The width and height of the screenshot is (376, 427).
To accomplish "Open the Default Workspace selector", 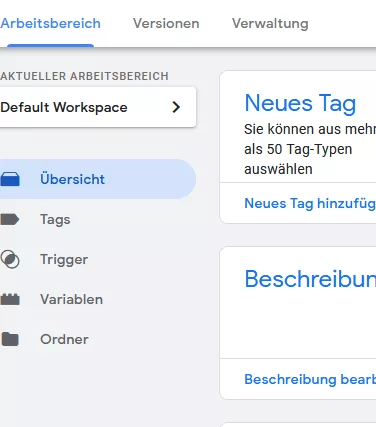I will [98, 107].
